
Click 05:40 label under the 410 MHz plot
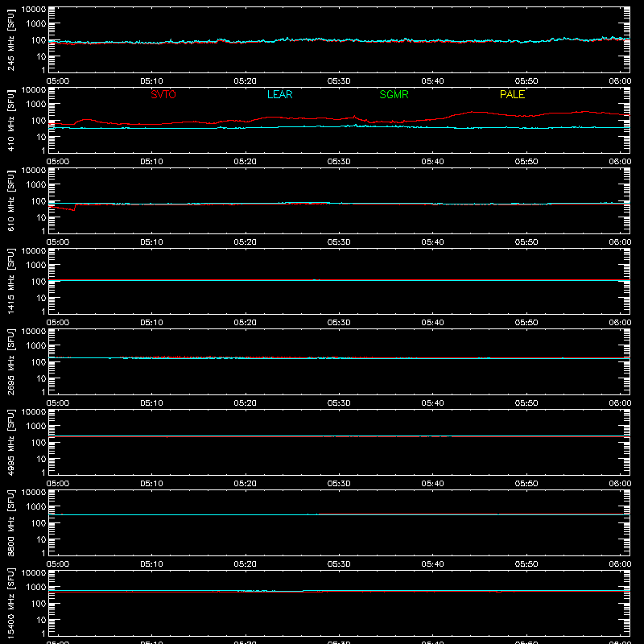point(432,162)
